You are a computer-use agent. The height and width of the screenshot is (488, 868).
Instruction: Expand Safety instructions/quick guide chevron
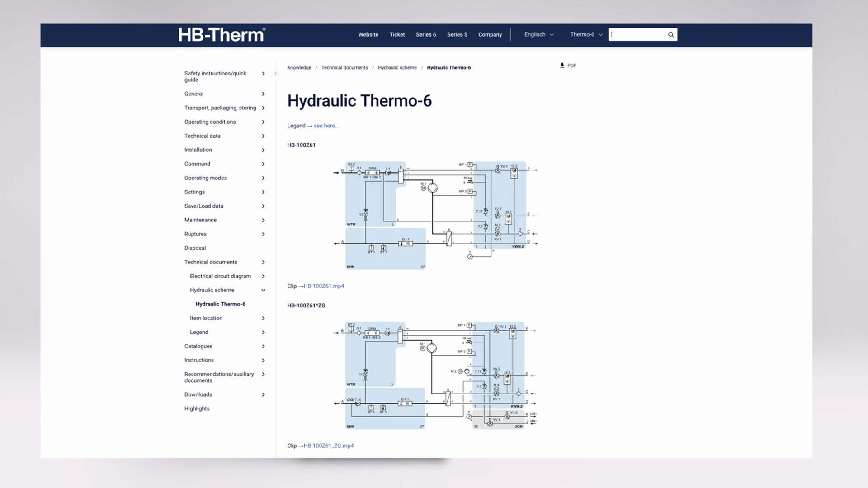pyautogui.click(x=263, y=74)
